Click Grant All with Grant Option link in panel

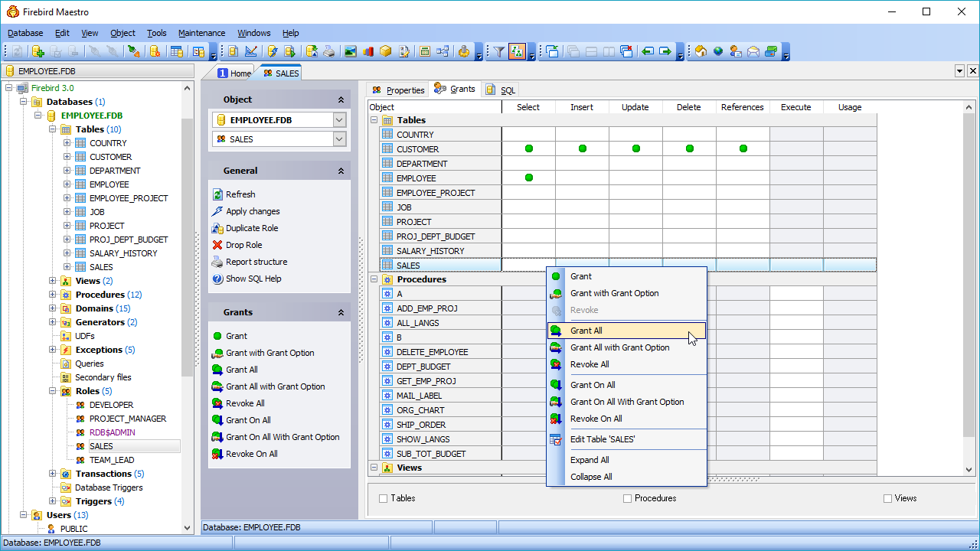click(x=275, y=386)
